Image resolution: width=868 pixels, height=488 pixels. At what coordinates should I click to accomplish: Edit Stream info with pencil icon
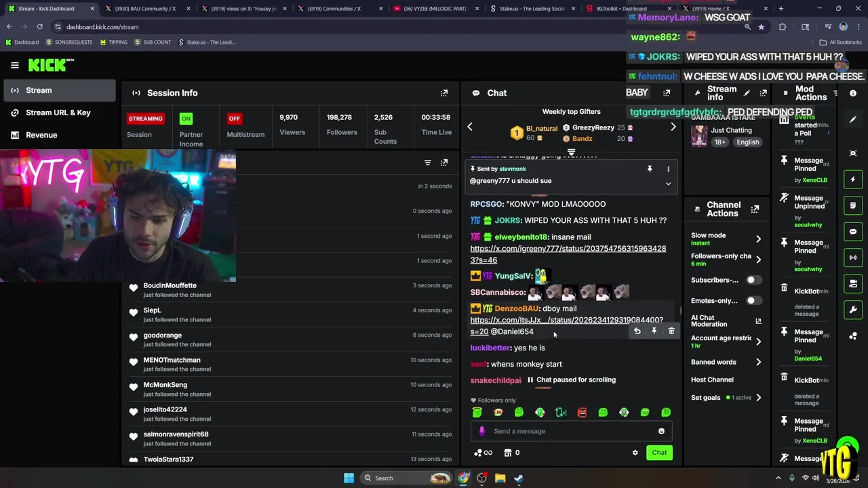(x=747, y=93)
